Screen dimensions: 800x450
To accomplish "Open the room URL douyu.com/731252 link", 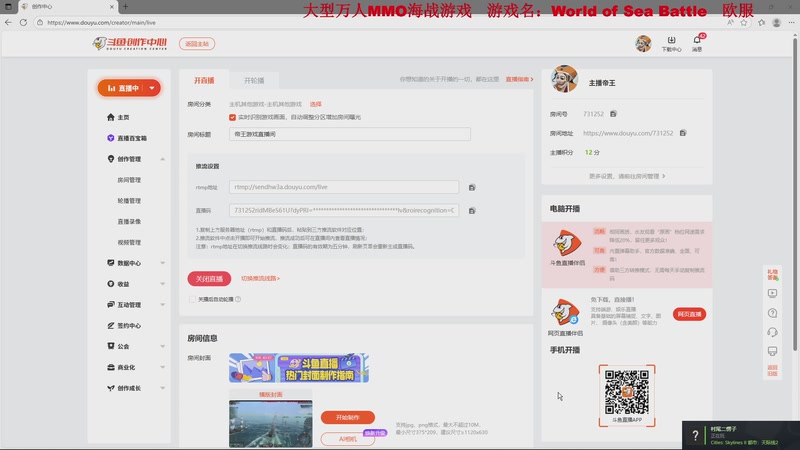I will pos(628,133).
